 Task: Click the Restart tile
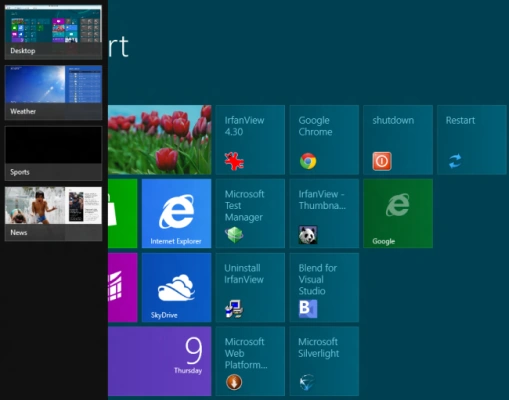click(472, 140)
